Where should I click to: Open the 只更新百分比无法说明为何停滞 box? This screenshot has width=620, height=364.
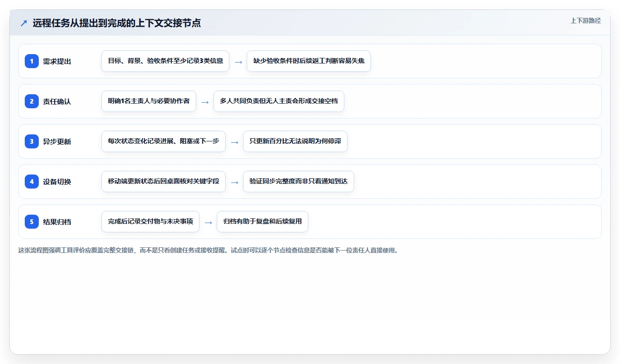pyautogui.click(x=295, y=141)
